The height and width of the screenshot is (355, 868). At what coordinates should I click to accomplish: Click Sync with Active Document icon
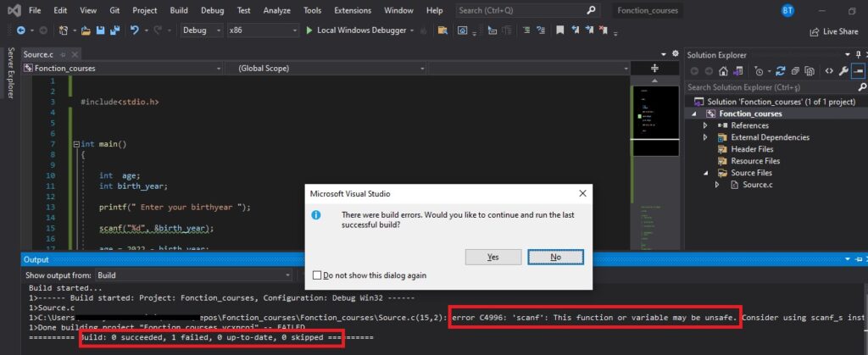pyautogui.click(x=781, y=71)
